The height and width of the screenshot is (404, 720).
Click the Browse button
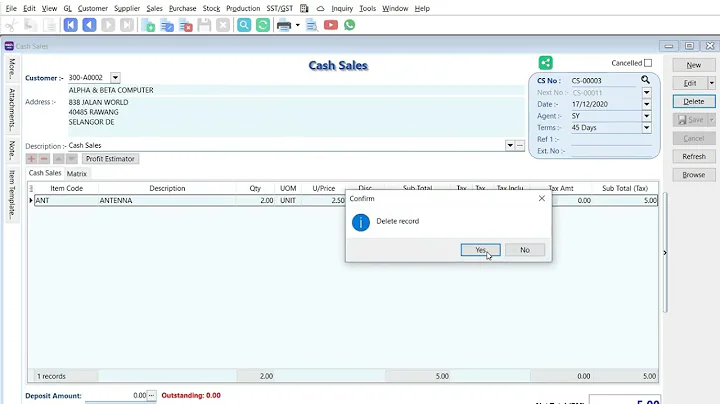click(x=694, y=175)
